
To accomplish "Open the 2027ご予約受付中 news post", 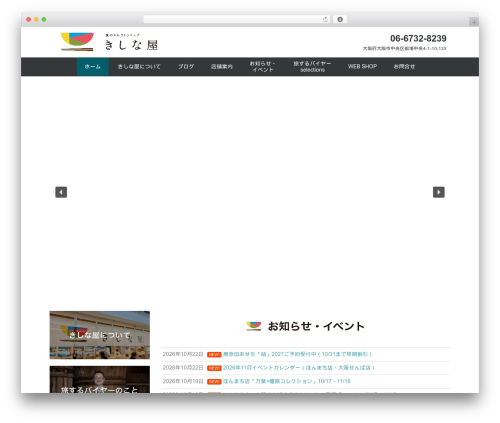I will pos(297,354).
